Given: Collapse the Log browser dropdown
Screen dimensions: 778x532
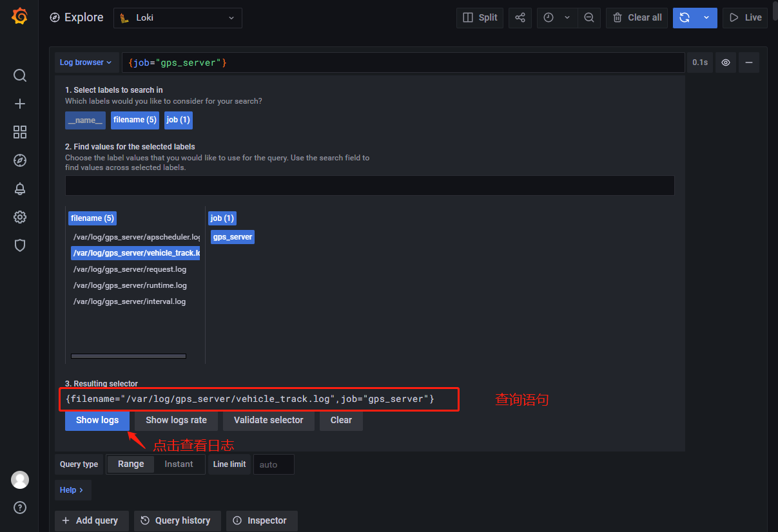Looking at the screenshot, I should (x=86, y=62).
